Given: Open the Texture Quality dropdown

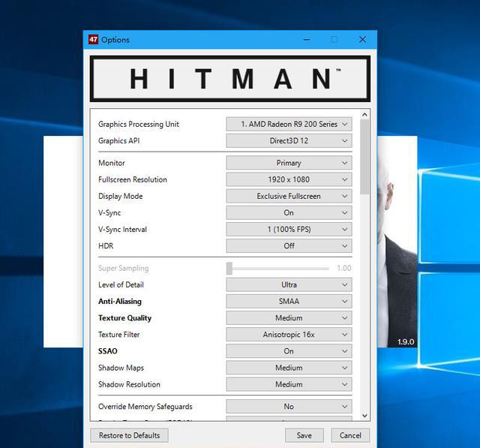Looking at the screenshot, I should point(289,318).
